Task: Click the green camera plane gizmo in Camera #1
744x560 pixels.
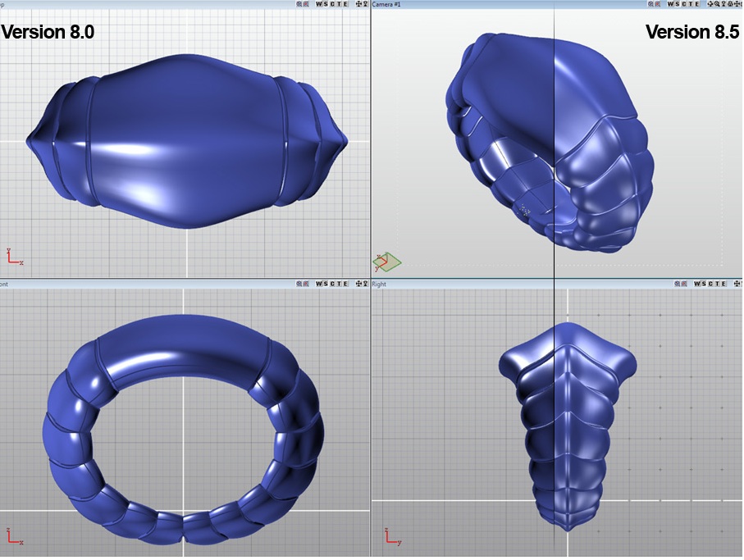Action: point(387,262)
